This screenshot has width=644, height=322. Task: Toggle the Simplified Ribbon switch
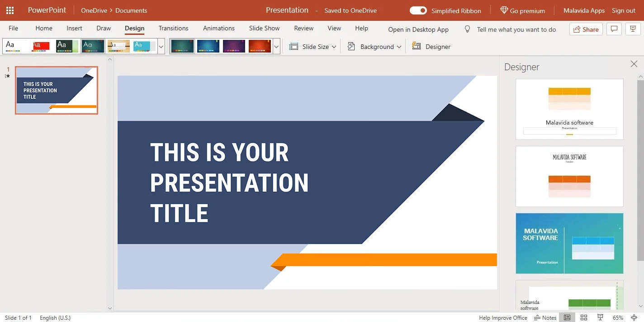click(x=418, y=10)
